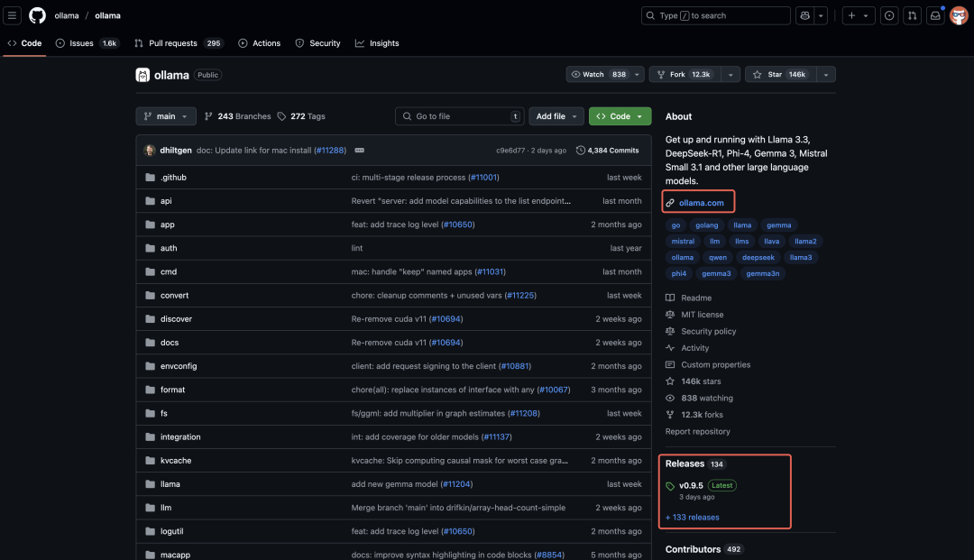Expand the Add file dropdown

click(556, 116)
